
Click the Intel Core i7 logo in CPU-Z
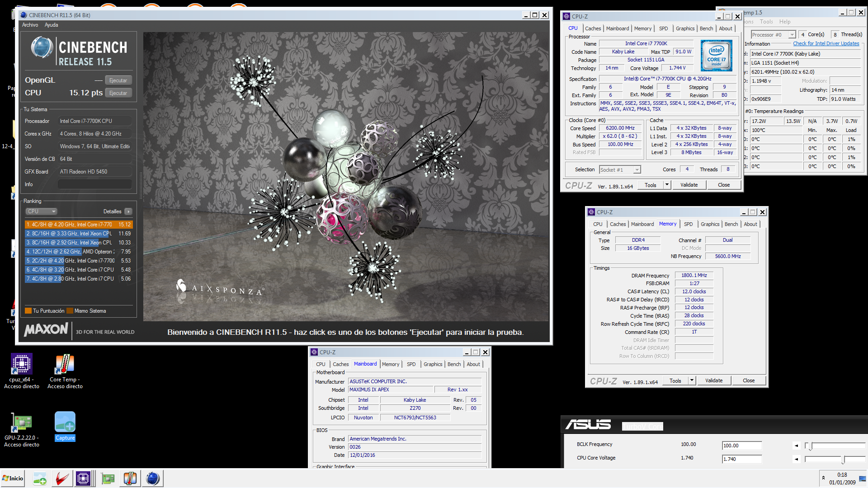click(x=716, y=56)
